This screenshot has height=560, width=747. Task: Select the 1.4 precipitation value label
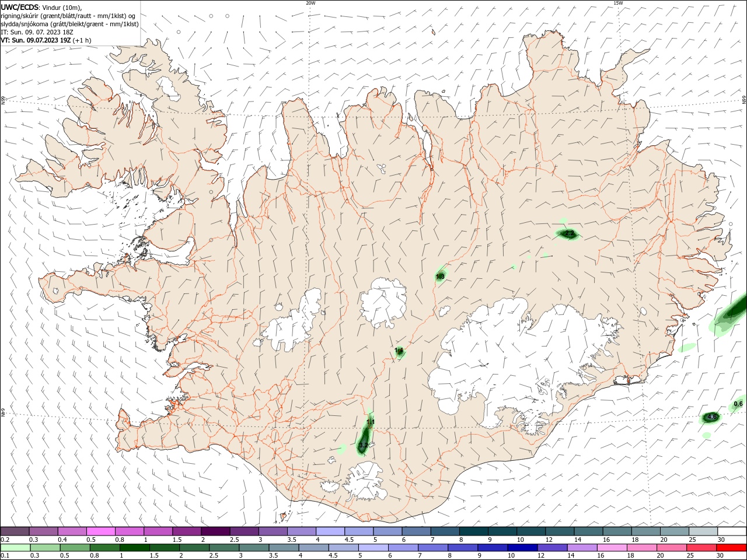pos(399,351)
